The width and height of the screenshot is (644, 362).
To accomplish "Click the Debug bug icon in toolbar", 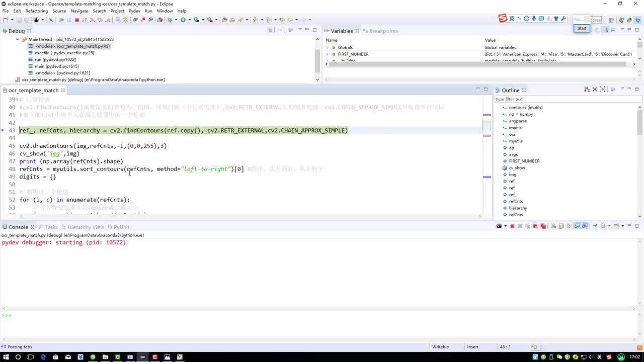I will pos(170,20).
